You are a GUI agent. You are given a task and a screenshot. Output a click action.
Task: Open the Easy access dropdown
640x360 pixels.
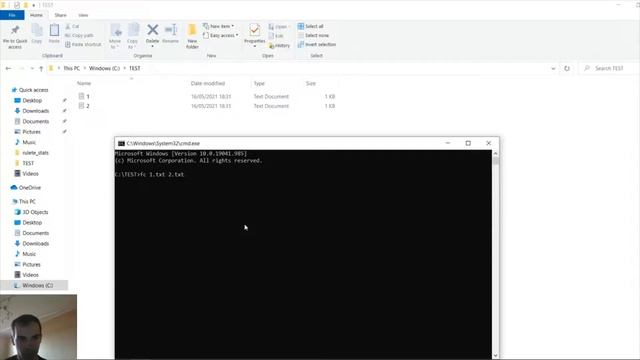[220, 36]
